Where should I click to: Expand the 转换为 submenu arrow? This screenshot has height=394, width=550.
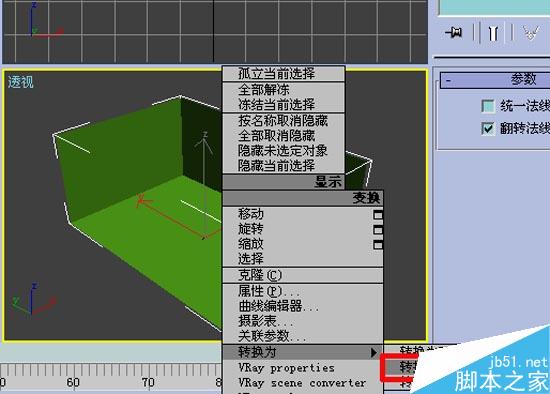coord(374,352)
